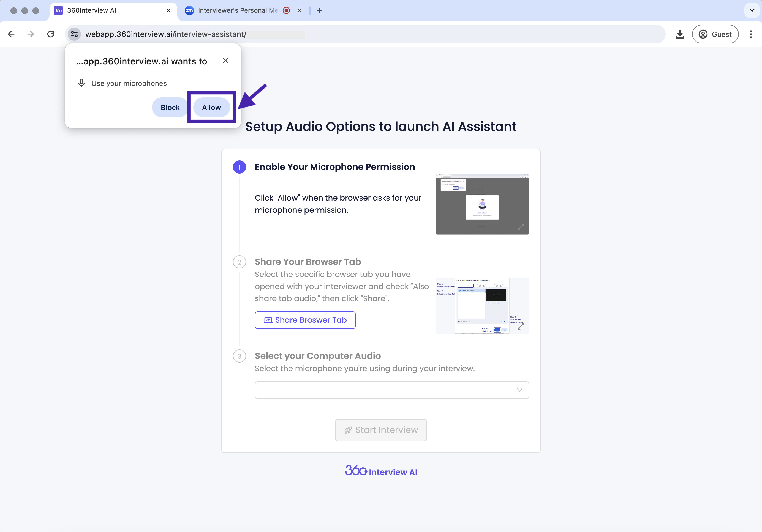Open the Chrome three-dot menu
Image resolution: width=762 pixels, height=532 pixels.
tap(751, 34)
